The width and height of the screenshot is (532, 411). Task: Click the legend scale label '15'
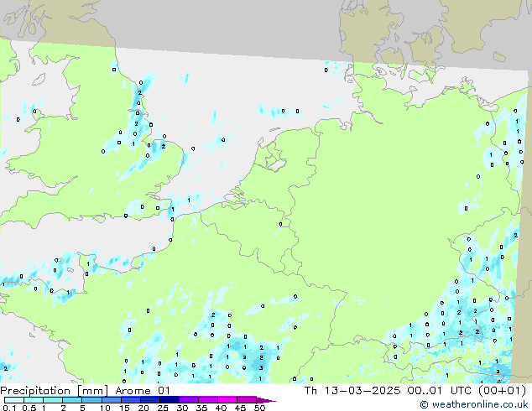pos(124,408)
